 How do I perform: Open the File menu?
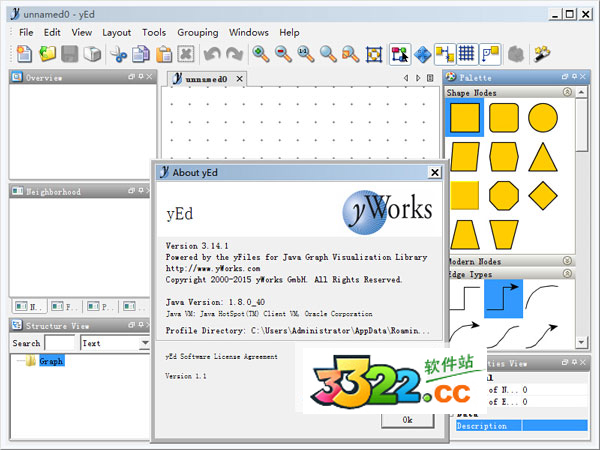tap(26, 33)
